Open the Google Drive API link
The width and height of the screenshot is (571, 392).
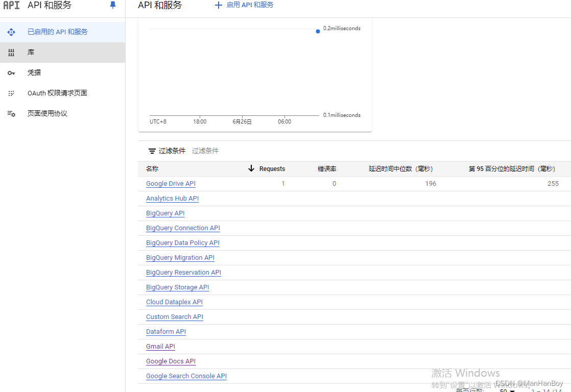coord(171,183)
